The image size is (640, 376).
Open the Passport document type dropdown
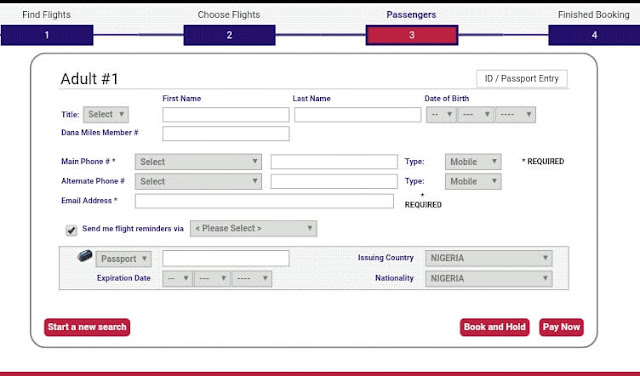coord(124,259)
